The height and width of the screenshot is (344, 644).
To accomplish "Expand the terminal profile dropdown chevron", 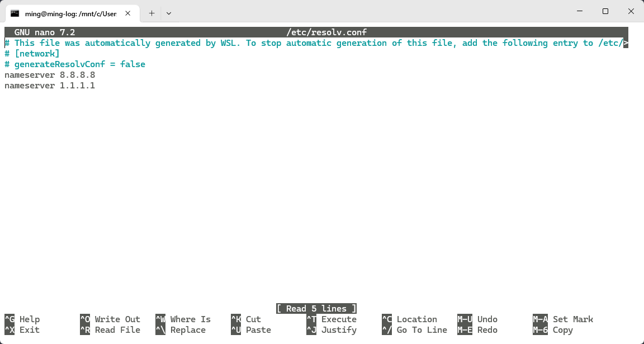I will (x=169, y=13).
